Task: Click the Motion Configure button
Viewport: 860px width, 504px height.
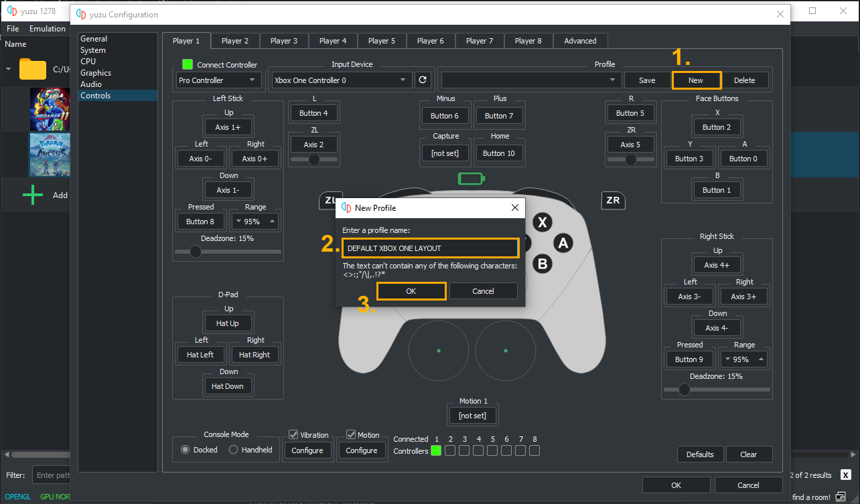Action: [x=362, y=450]
